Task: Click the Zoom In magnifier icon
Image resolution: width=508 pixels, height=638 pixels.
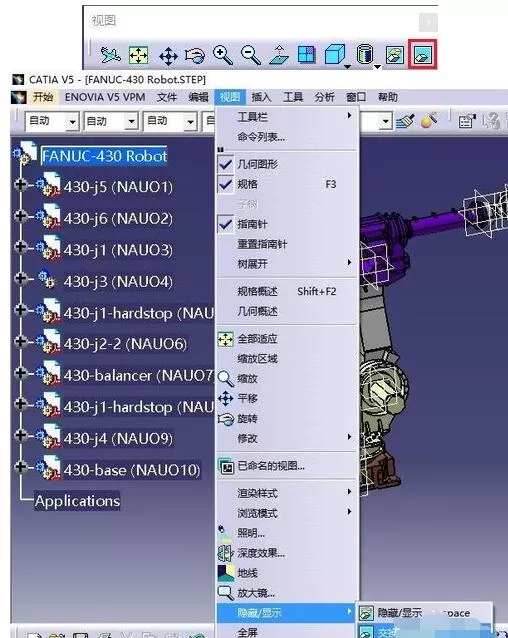Action: (222, 55)
